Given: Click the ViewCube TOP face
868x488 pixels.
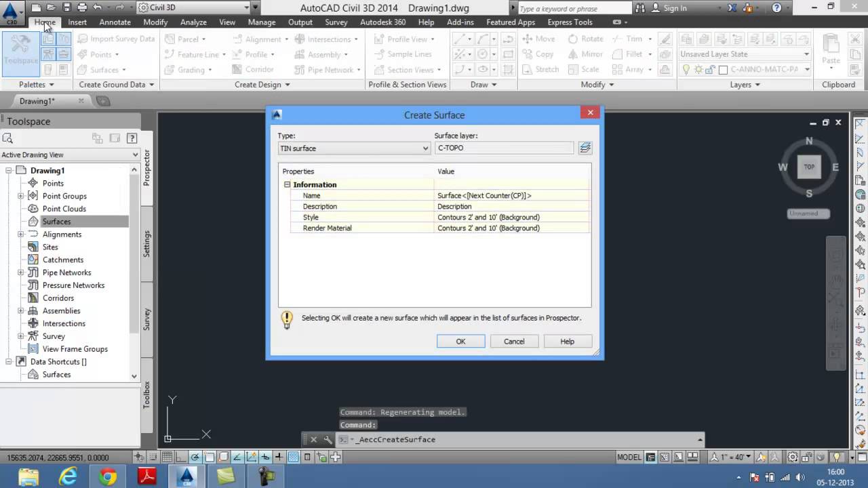Looking at the screenshot, I should coord(809,167).
